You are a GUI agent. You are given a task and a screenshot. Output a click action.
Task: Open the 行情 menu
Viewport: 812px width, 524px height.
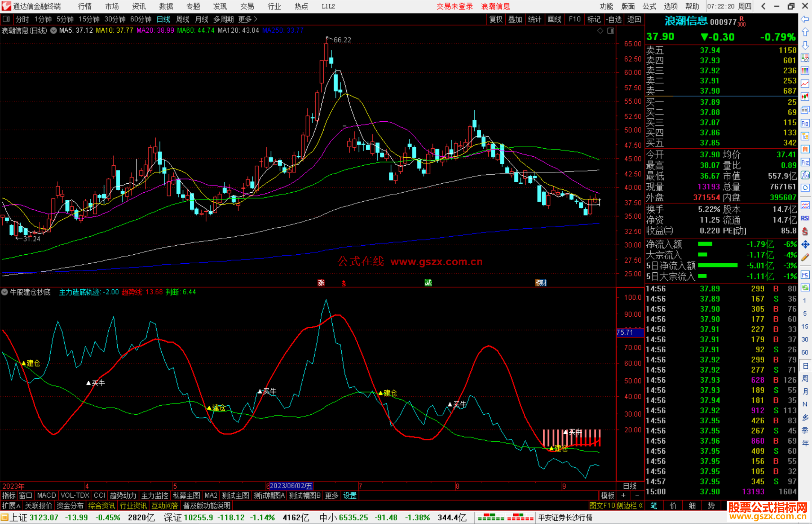85,6
